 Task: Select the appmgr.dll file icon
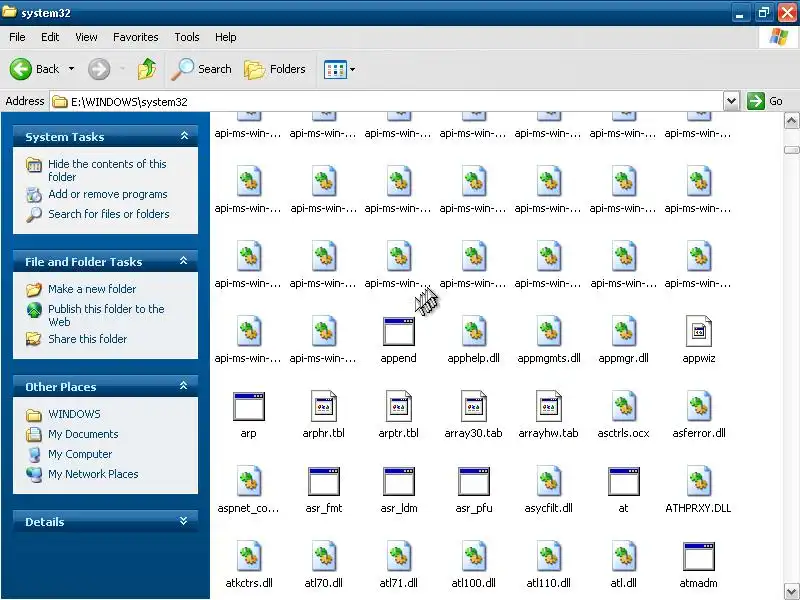(x=623, y=331)
